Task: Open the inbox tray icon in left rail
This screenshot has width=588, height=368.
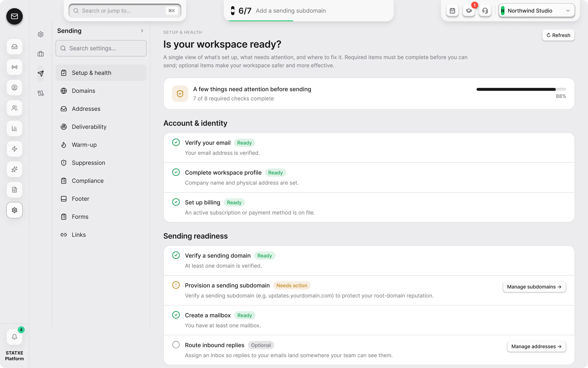Action: coord(14,46)
